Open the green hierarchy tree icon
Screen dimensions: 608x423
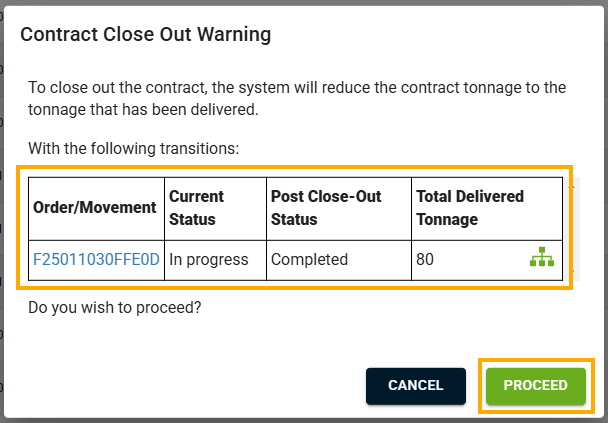tap(542, 257)
